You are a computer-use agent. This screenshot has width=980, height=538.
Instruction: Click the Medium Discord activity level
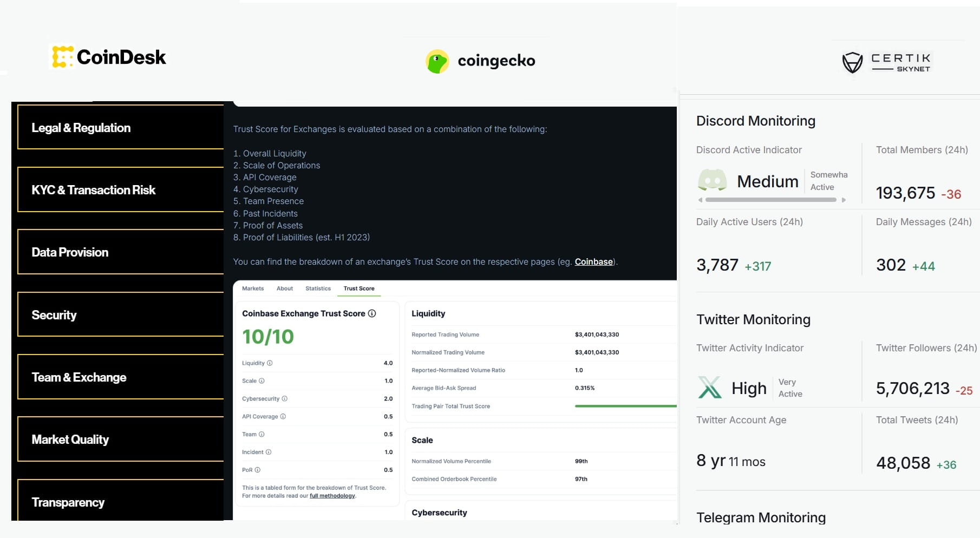click(x=768, y=181)
